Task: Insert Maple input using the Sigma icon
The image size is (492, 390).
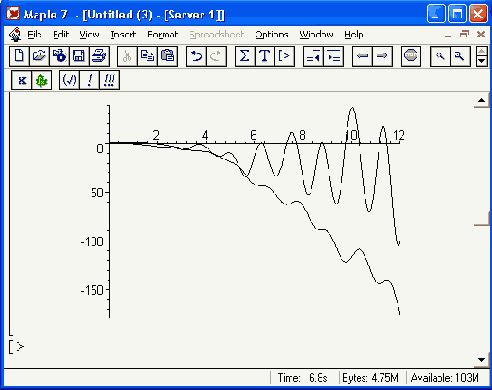Action: click(x=245, y=56)
